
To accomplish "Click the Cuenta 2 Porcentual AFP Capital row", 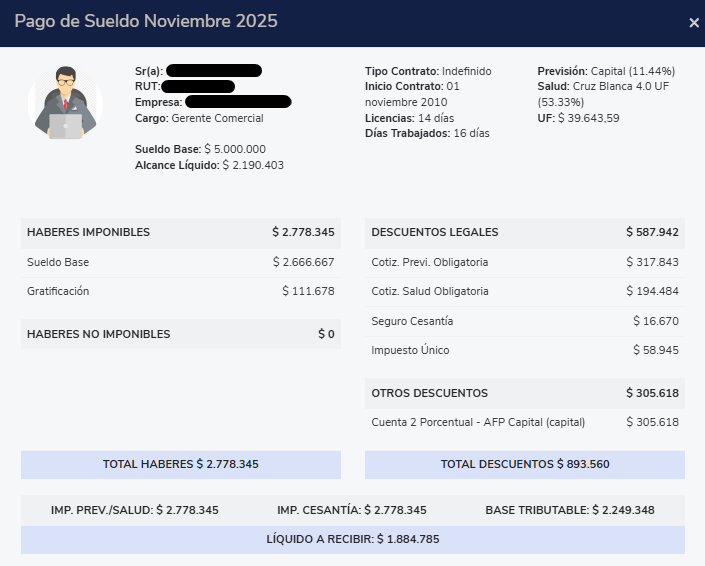I will (x=524, y=422).
